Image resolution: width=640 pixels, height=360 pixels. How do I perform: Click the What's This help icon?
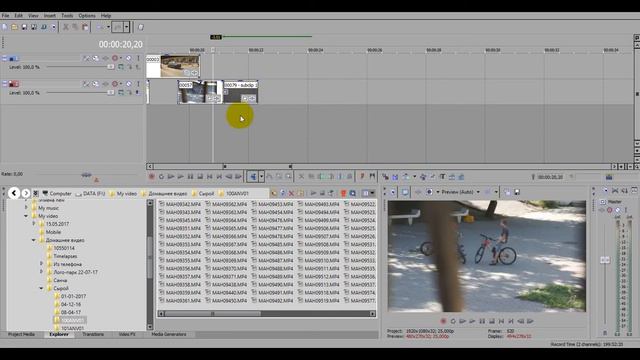pos(140,27)
